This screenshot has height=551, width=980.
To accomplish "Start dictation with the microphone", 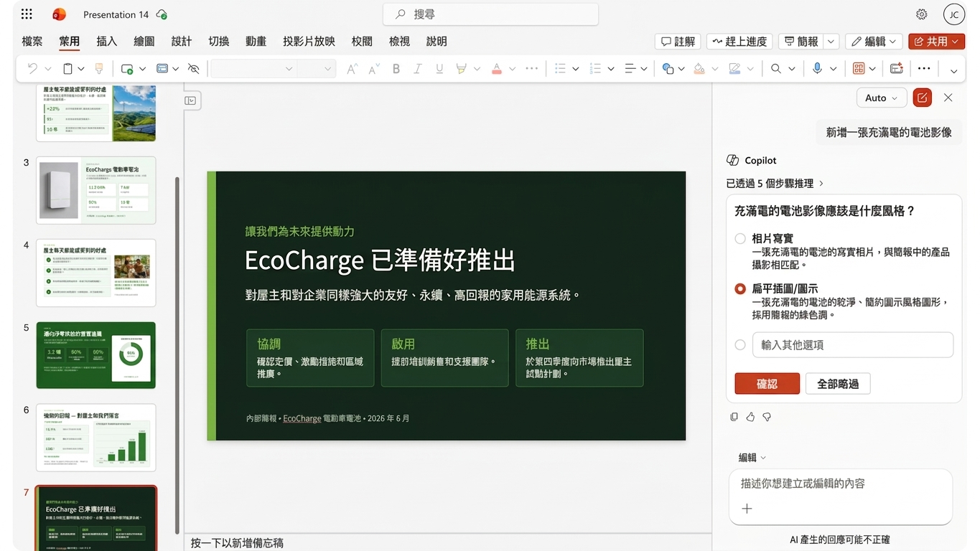I will point(817,69).
